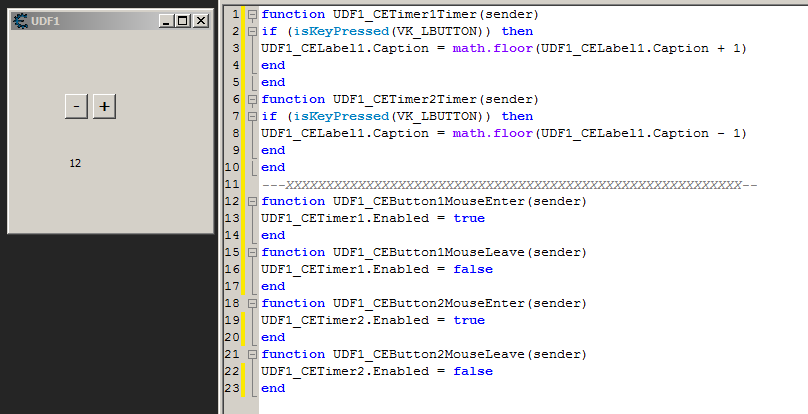
Task: Click UDF1_CEButton1MouseEnter on line 12
Action: click(429, 202)
